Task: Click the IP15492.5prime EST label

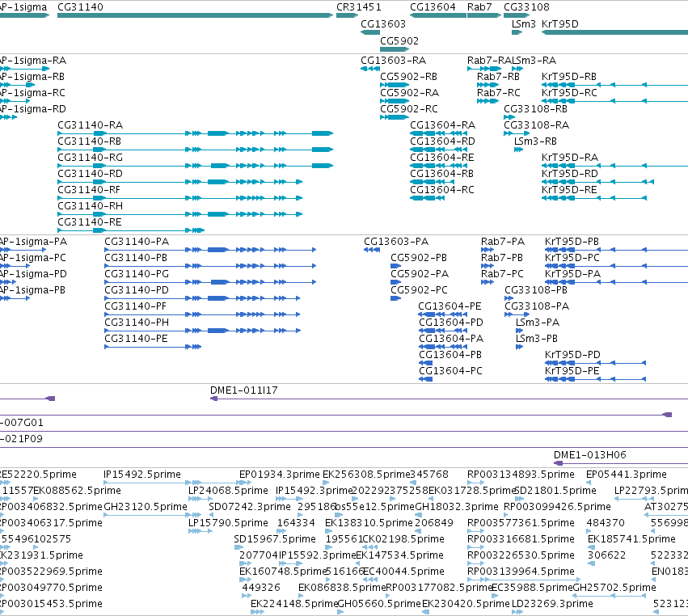Action: pos(142,475)
